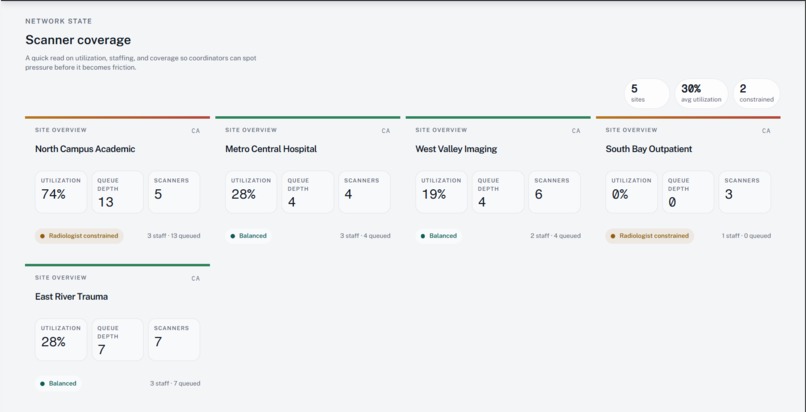806x412 pixels.
Task: Click West Valley Balanced status badge
Action: tap(438, 236)
